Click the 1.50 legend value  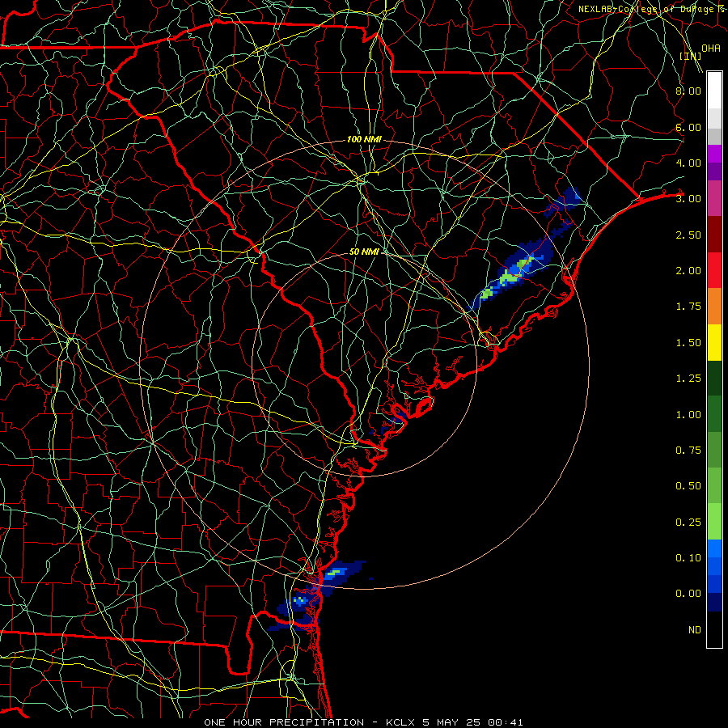click(688, 343)
